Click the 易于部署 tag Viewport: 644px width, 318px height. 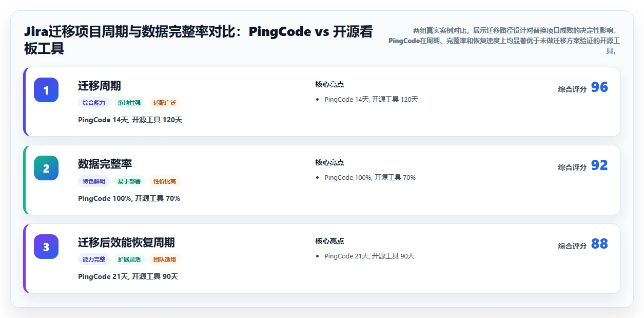coord(129,181)
